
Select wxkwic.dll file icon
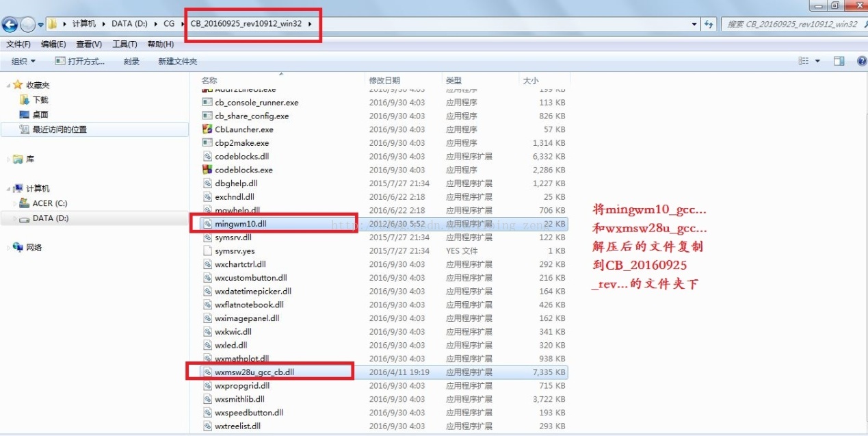click(x=208, y=331)
